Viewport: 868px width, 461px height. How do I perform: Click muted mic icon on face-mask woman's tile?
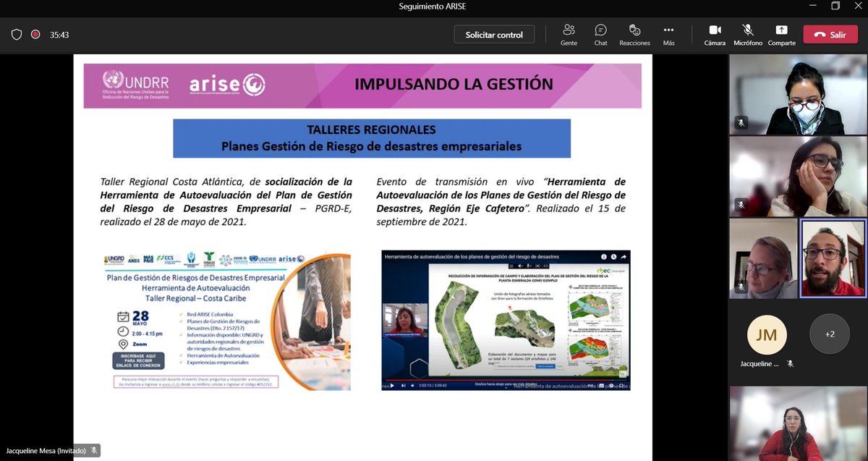[x=741, y=122]
